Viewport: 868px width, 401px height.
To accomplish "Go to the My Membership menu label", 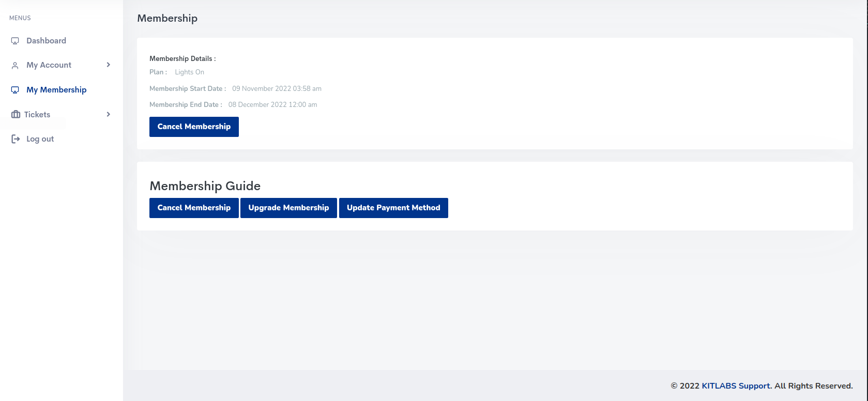I will click(x=56, y=90).
